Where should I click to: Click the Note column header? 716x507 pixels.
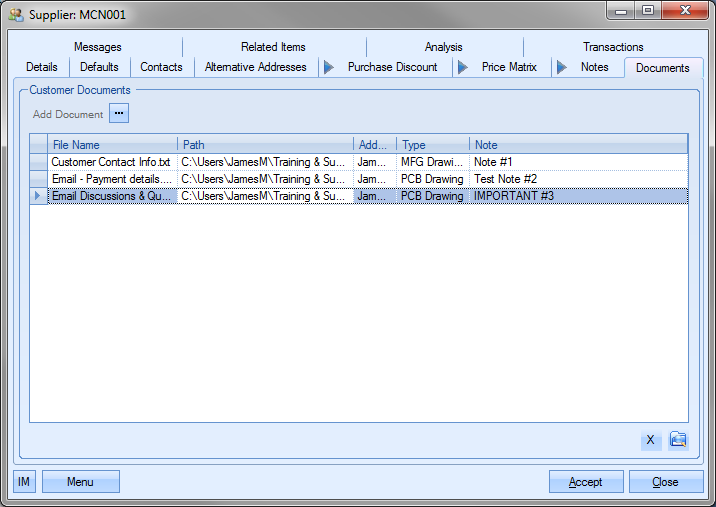(577, 145)
